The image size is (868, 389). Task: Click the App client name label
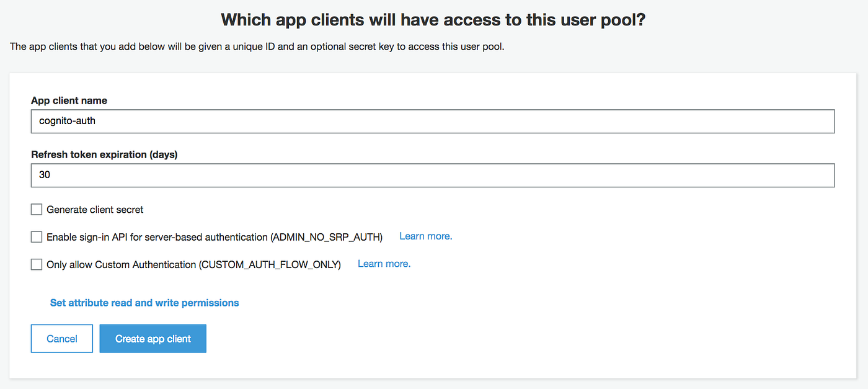(69, 100)
